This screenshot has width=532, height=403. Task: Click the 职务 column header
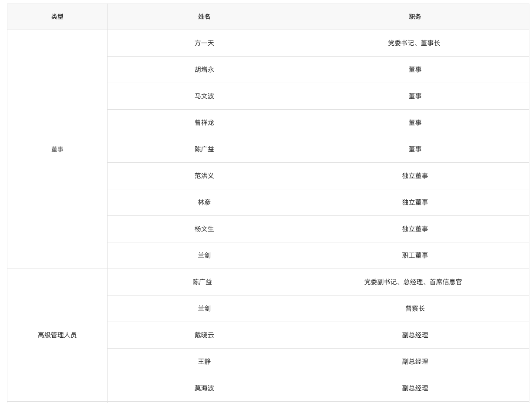[x=415, y=17]
